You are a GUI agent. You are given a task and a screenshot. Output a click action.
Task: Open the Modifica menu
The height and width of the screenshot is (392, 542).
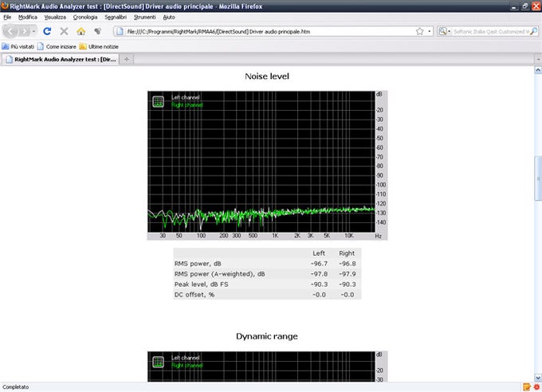point(28,17)
